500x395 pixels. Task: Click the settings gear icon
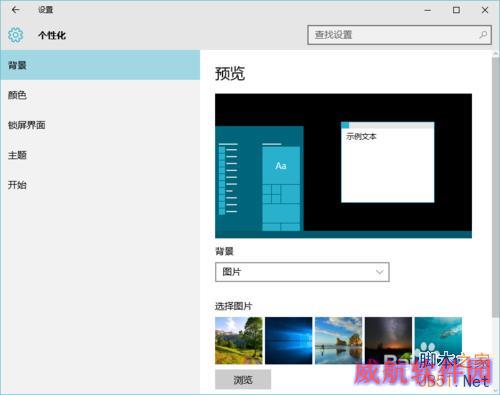[15, 35]
